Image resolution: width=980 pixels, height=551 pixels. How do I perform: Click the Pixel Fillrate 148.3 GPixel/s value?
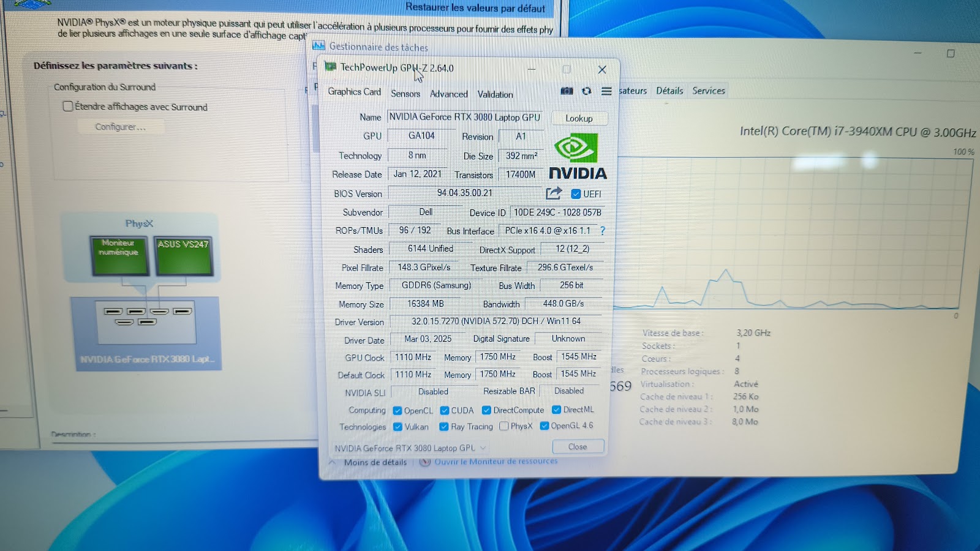[424, 267]
